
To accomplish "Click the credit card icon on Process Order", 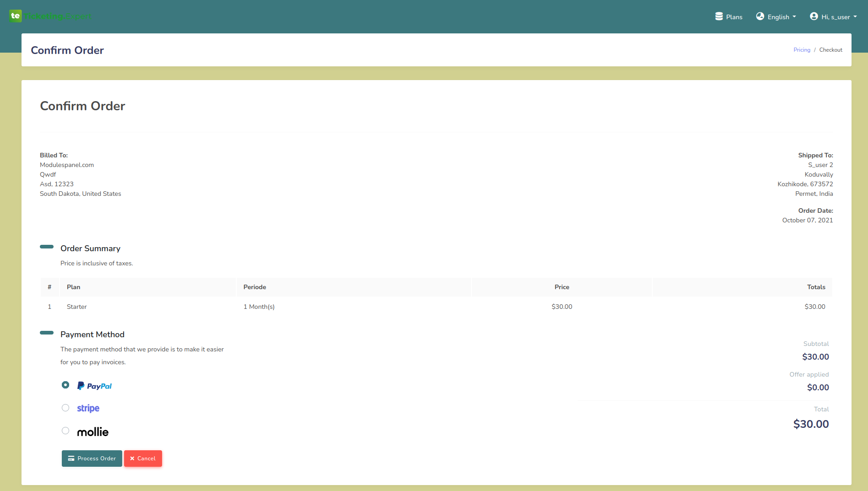I will click(71, 459).
